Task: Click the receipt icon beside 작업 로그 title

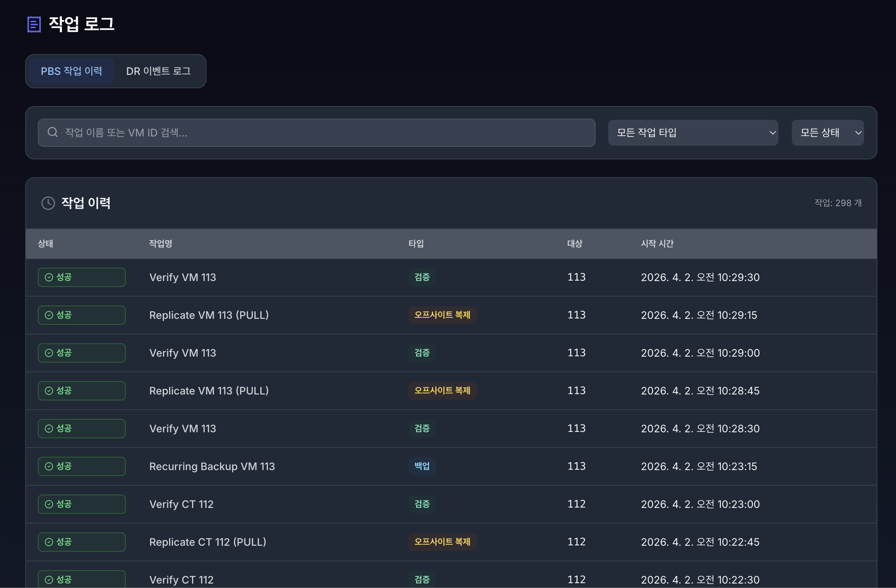Action: [34, 24]
